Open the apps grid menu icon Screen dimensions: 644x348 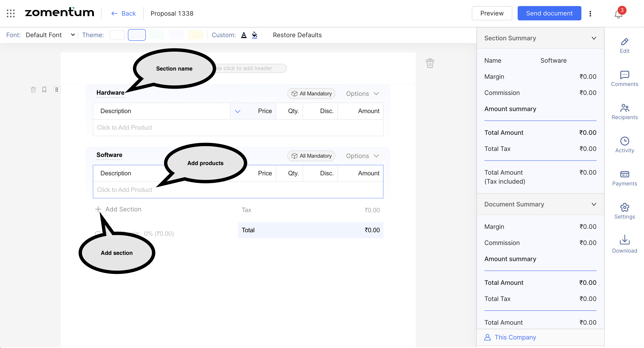click(11, 13)
